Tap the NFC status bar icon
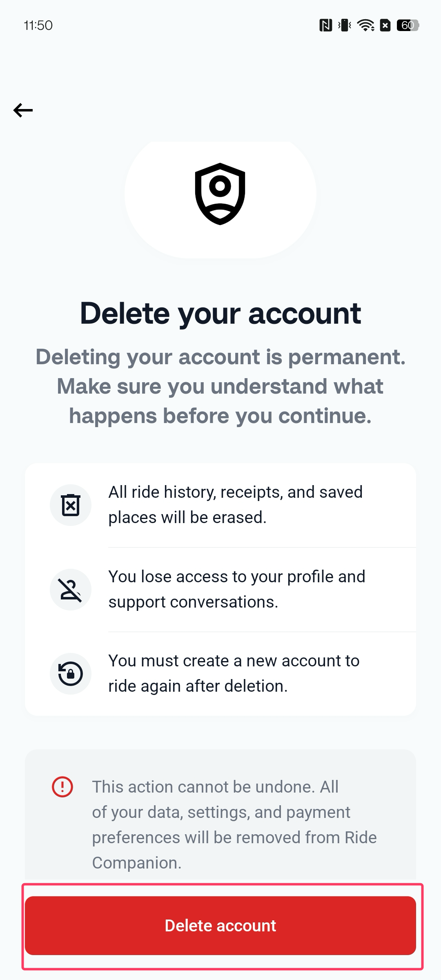The height and width of the screenshot is (980, 441). [325, 25]
